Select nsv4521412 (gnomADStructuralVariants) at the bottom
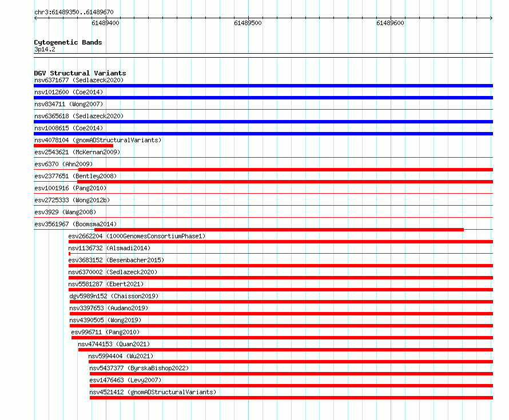Image resolution: width=509 pixels, height=420 pixels. [x=153, y=392]
